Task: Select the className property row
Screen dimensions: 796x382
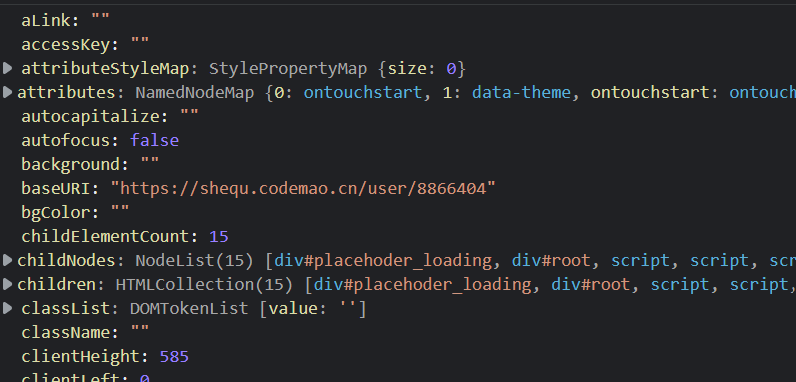Action: 85,332
